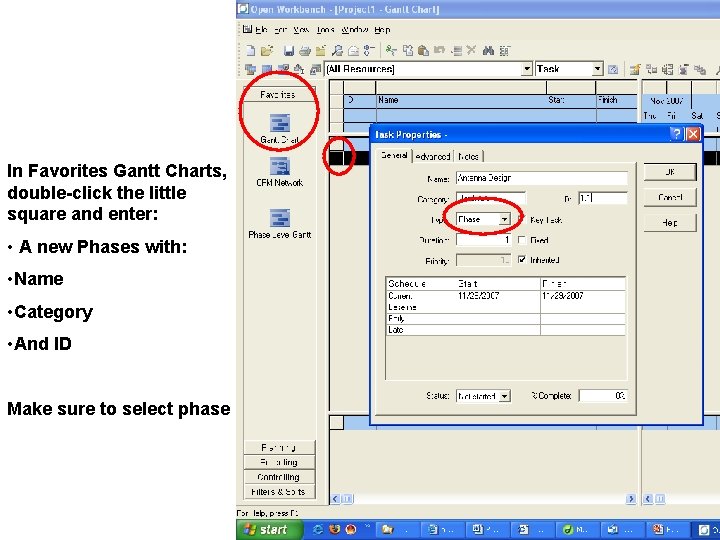This screenshot has height=540, width=720.
Task: Click the Cancel button in Task Properties
Action: [670, 197]
